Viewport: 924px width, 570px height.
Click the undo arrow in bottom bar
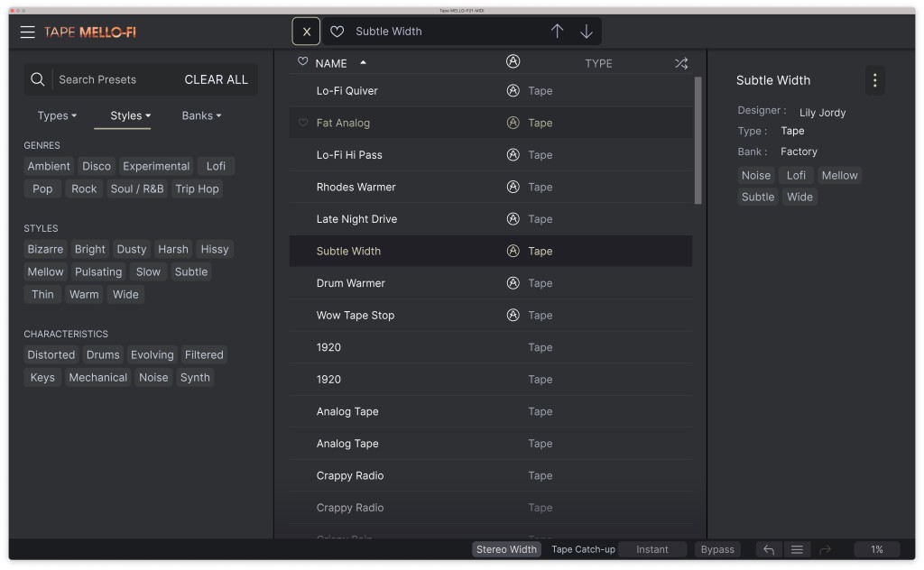point(769,549)
